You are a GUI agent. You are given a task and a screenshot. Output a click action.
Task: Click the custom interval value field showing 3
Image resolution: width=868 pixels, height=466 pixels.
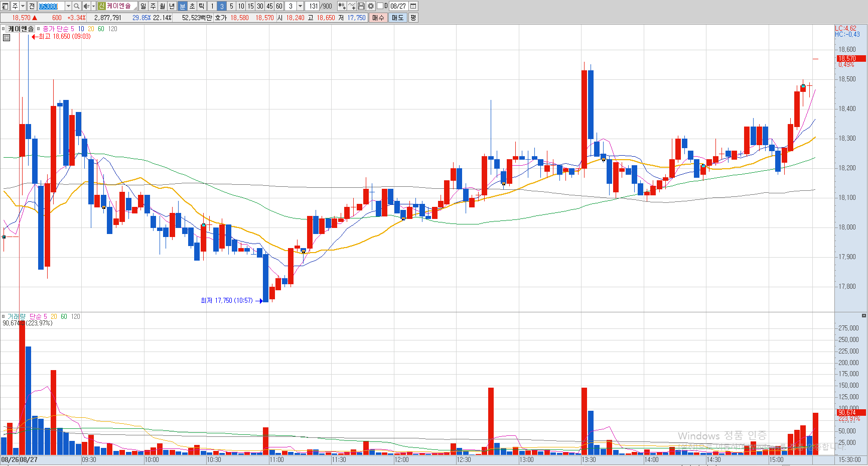[x=291, y=6]
